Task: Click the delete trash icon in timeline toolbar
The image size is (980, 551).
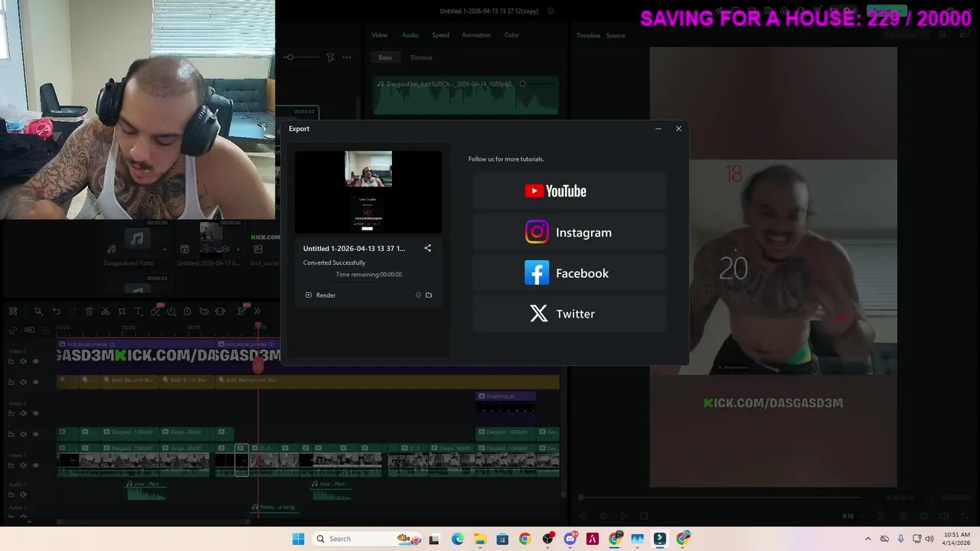Action: point(89,311)
